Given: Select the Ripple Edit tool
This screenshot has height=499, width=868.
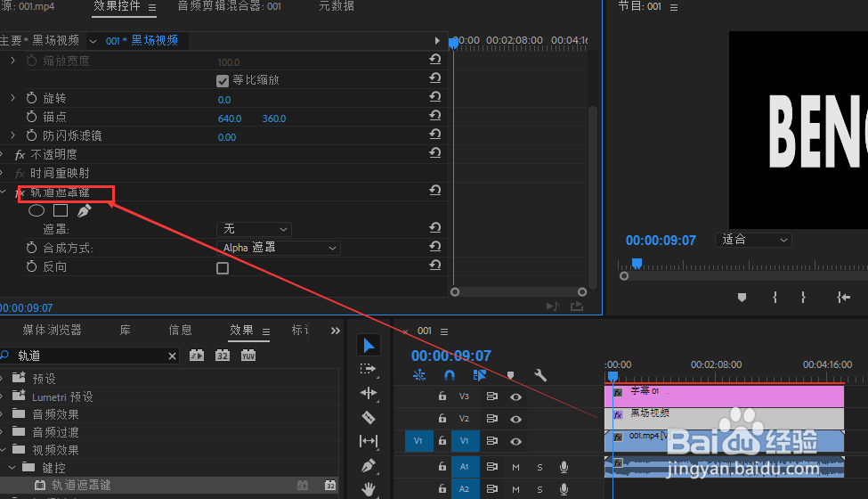Looking at the screenshot, I should (369, 393).
